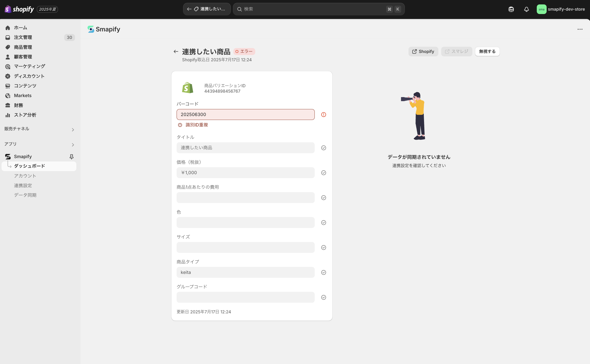
Task: Click the check icon beside グループコード
Action: pyautogui.click(x=324, y=297)
